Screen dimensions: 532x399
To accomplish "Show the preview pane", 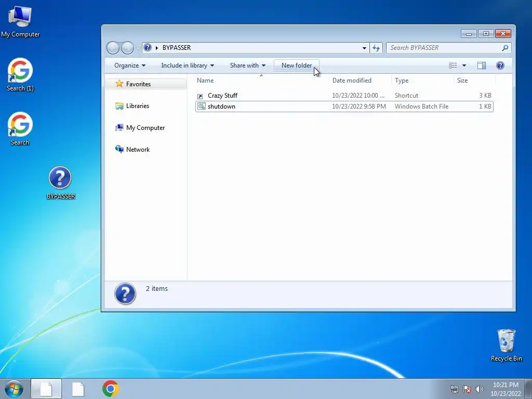I will click(482, 65).
